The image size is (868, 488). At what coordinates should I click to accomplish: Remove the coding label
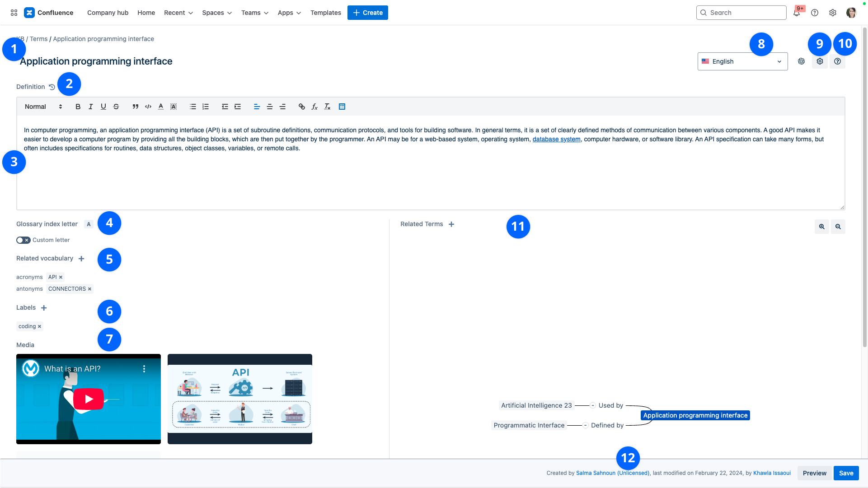point(39,326)
